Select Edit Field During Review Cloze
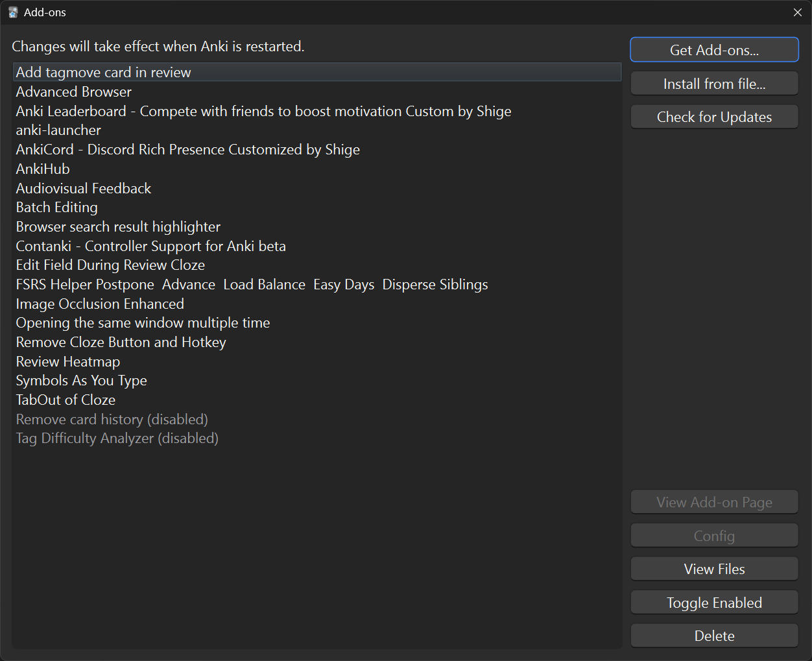Image resolution: width=812 pixels, height=661 pixels. click(317, 265)
